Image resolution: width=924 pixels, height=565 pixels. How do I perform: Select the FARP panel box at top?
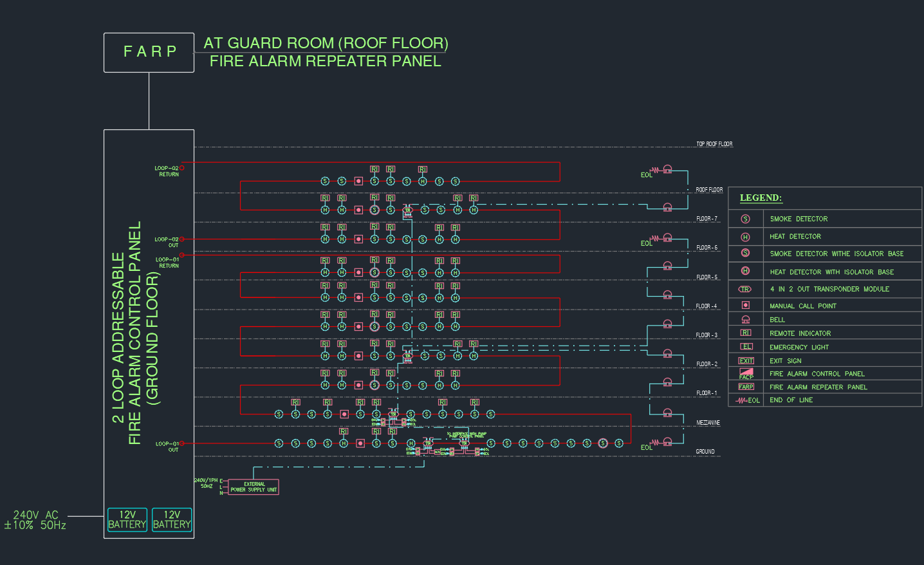pyautogui.click(x=149, y=52)
